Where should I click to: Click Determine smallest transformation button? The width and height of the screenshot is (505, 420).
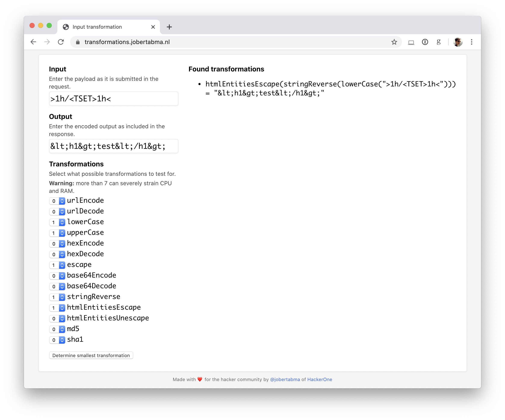click(x=91, y=355)
